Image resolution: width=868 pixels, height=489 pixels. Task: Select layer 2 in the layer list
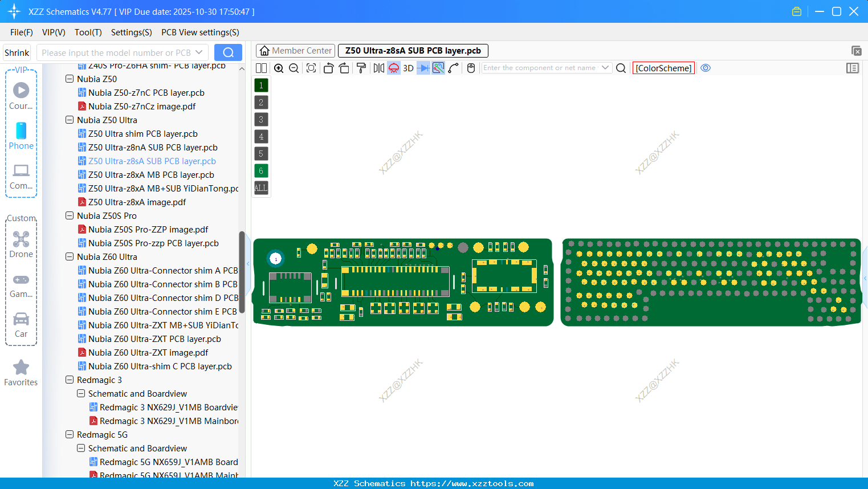(260, 102)
